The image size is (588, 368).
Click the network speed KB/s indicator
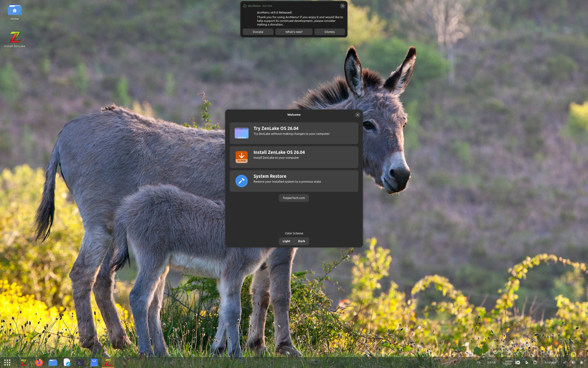[x=508, y=362]
